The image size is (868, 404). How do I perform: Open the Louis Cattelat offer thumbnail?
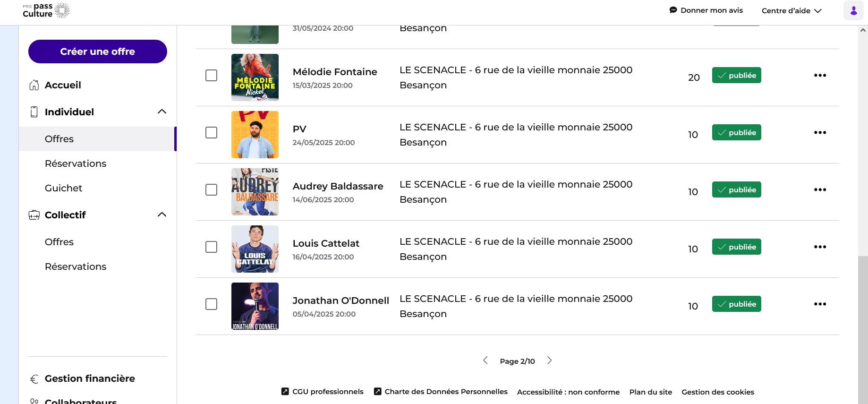255,249
